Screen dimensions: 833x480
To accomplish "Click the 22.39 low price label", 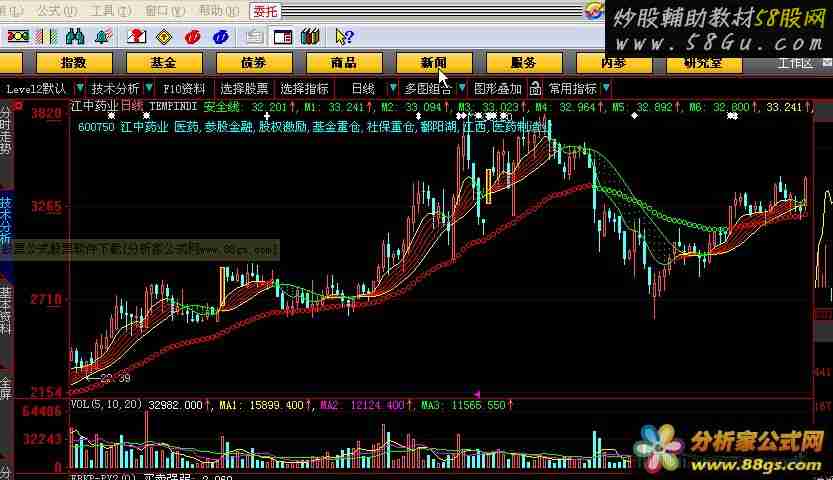I will (115, 378).
